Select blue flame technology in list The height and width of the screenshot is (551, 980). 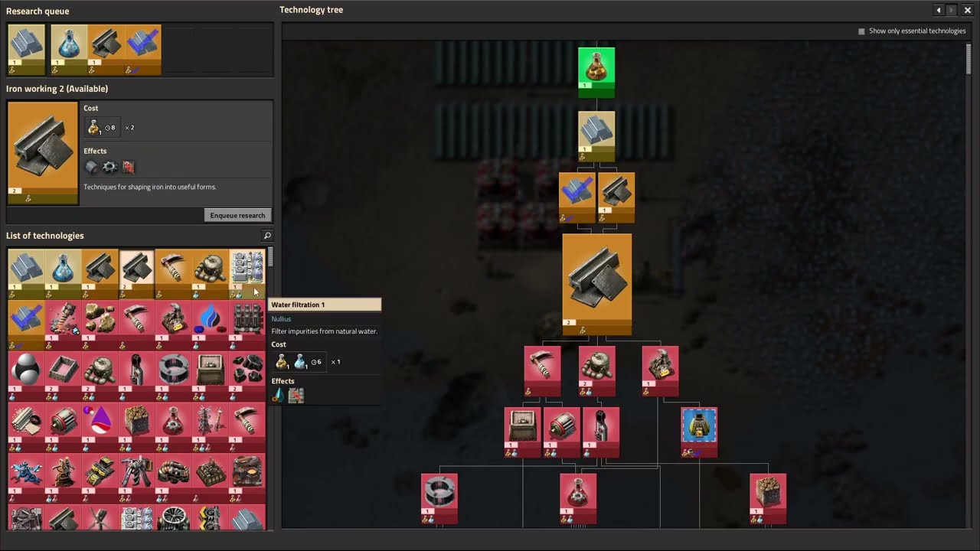click(x=211, y=325)
